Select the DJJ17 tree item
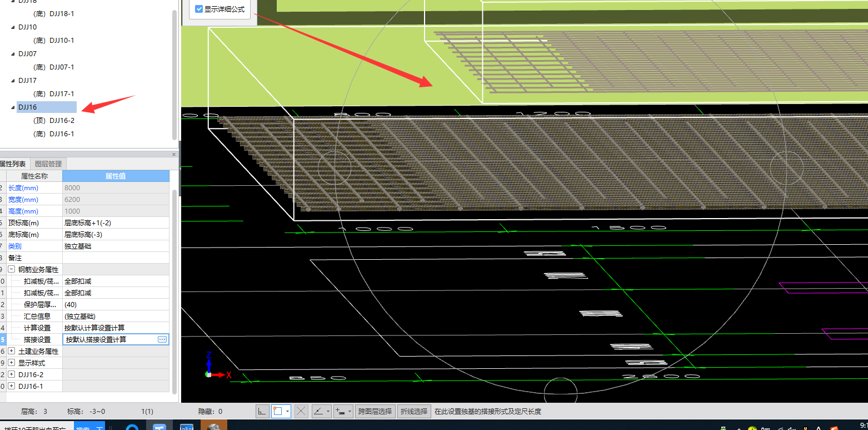This screenshot has height=430, width=868. [x=27, y=81]
